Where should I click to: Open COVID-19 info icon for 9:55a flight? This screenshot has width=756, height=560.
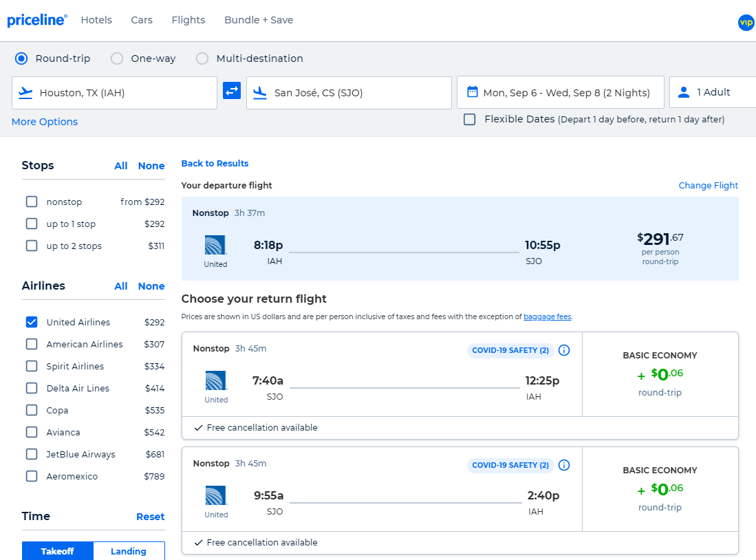tap(564, 465)
